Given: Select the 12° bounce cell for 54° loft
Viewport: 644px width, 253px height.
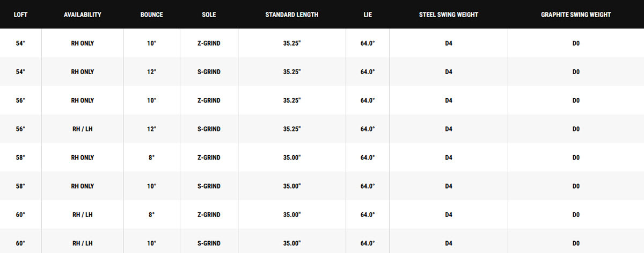Looking at the screenshot, I should click(152, 72).
